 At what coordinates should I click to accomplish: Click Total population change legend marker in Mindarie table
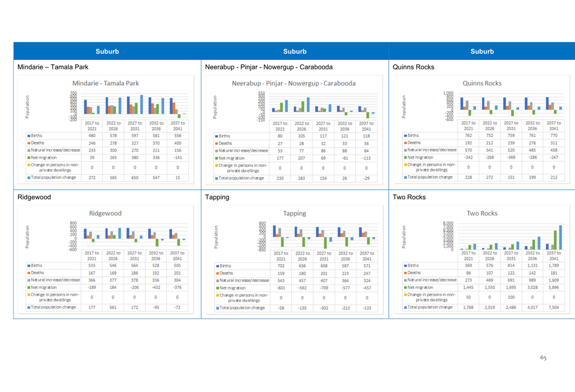28,178
